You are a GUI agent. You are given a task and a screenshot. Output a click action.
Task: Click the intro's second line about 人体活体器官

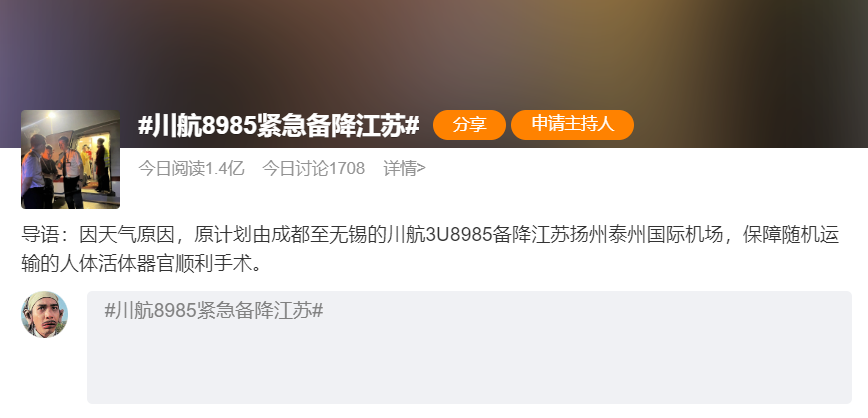141,264
